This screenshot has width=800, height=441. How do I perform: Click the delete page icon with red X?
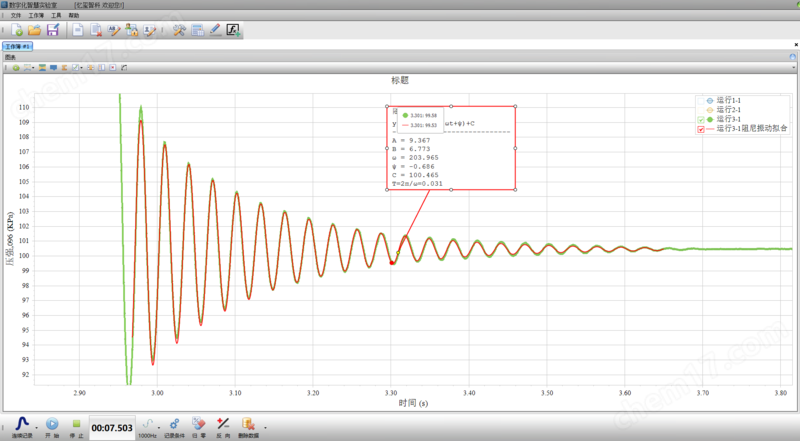(x=95, y=30)
